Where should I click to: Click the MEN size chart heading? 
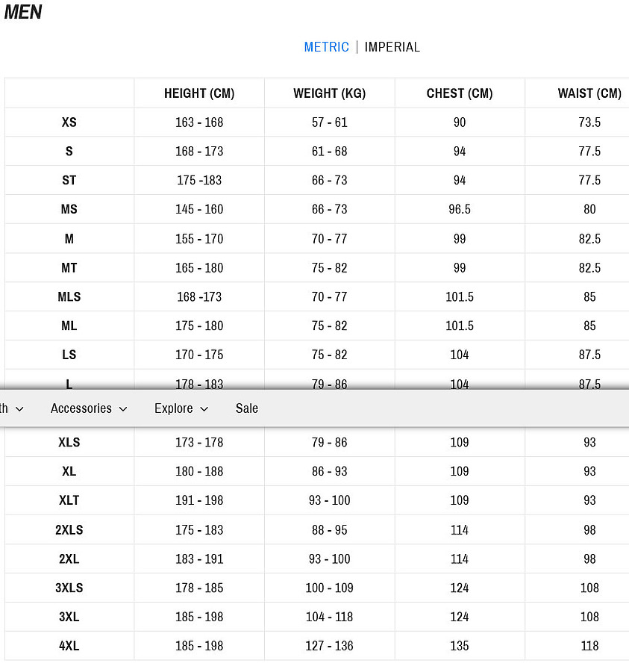[23, 12]
